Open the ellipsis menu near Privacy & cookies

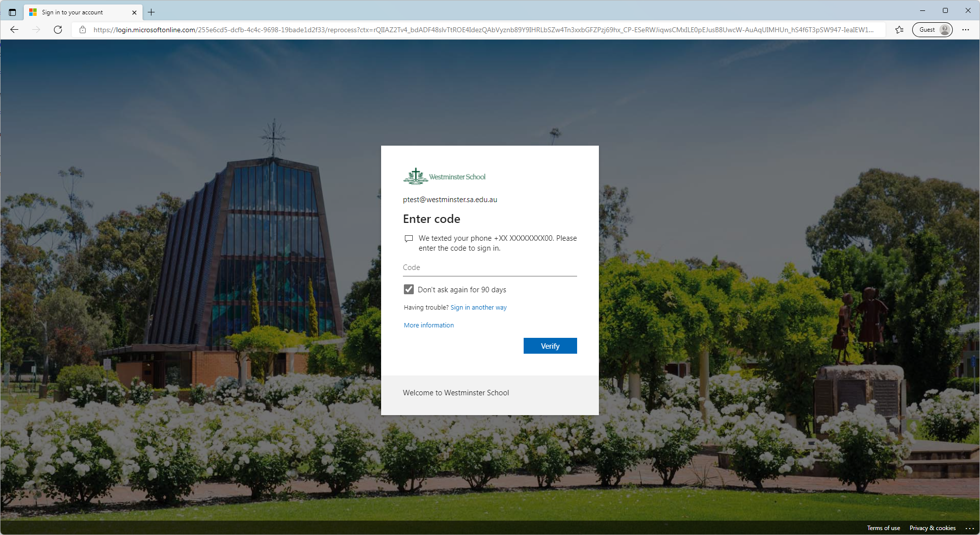pyautogui.click(x=969, y=528)
